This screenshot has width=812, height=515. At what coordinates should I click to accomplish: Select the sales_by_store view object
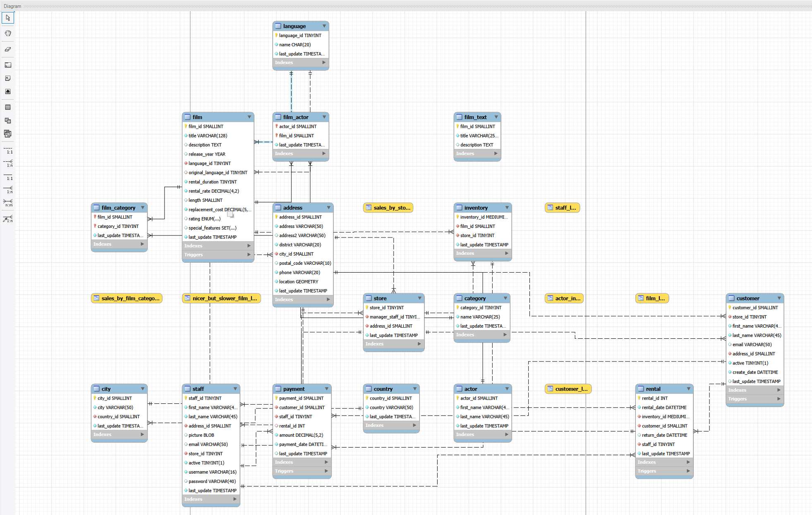[388, 207]
